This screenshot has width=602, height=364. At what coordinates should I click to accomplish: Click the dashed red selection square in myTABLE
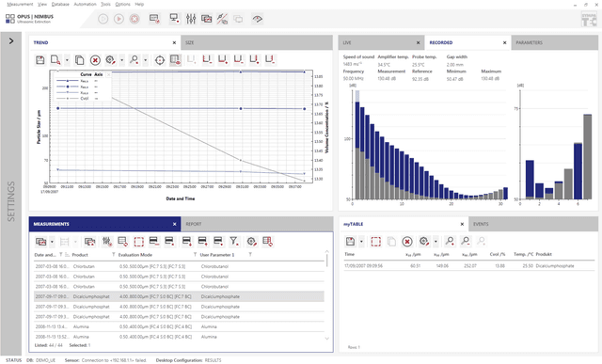(375, 241)
